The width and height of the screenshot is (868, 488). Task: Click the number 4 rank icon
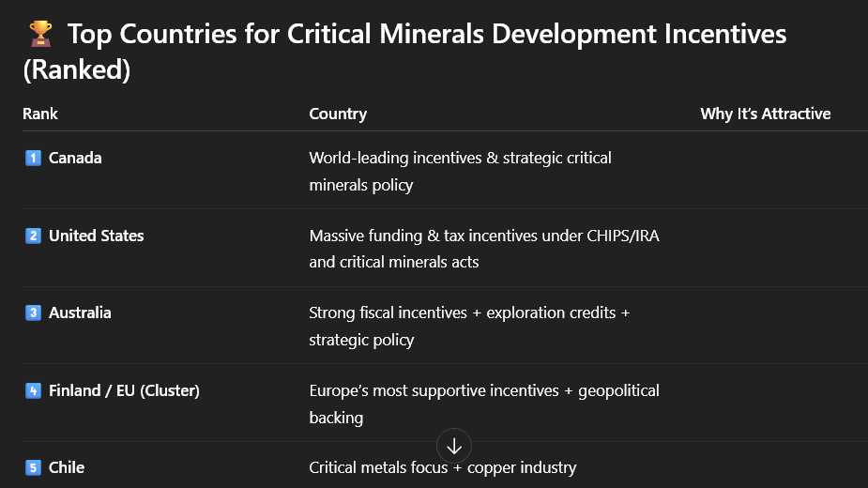[33, 390]
